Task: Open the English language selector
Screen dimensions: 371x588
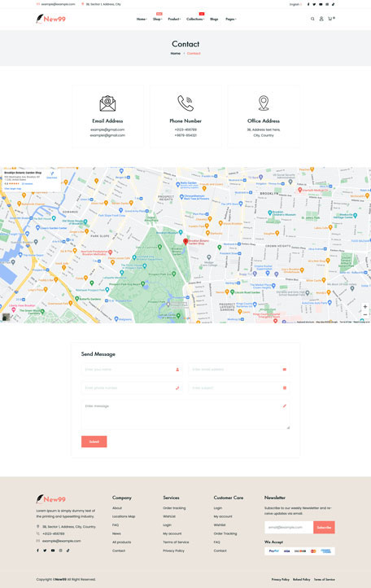Action: (x=295, y=5)
